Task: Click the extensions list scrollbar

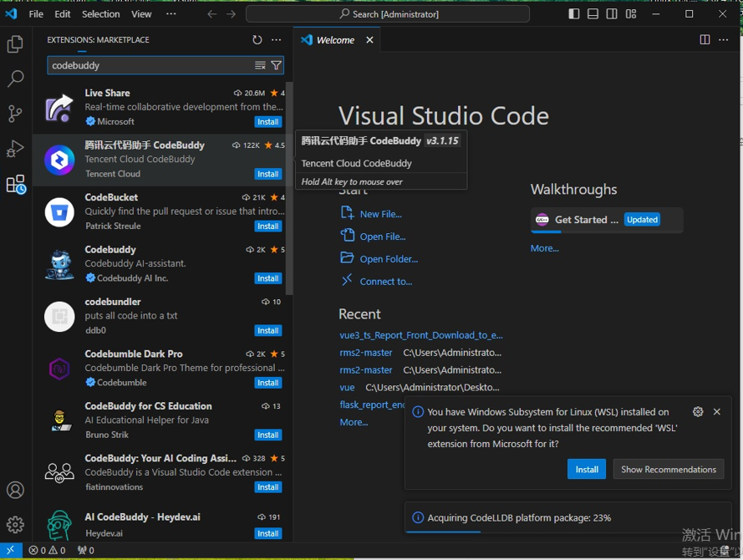Action: coord(289,188)
